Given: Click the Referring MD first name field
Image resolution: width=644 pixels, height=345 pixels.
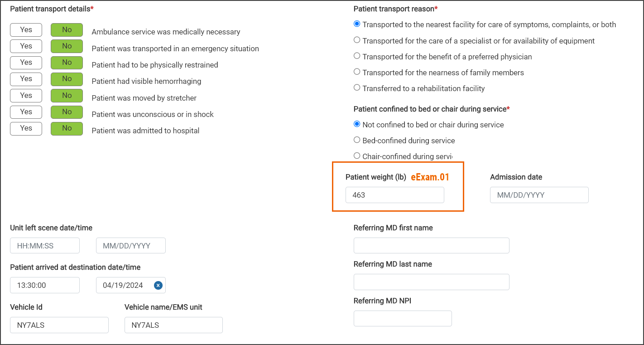Looking at the screenshot, I should pos(431,246).
